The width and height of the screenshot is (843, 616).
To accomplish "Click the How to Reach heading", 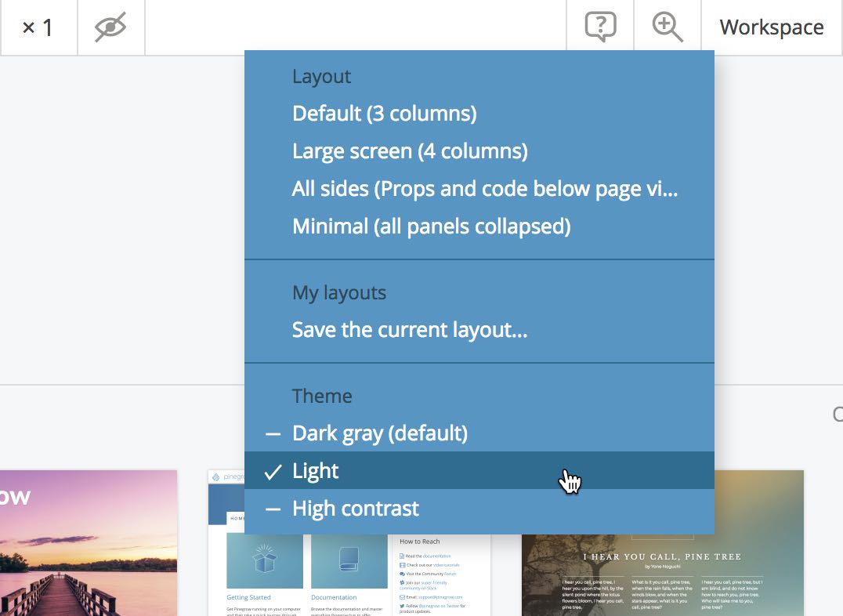I will pyautogui.click(x=419, y=542).
